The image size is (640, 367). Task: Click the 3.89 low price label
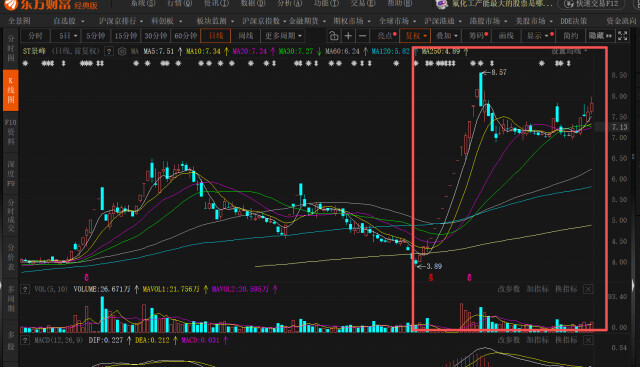click(434, 267)
